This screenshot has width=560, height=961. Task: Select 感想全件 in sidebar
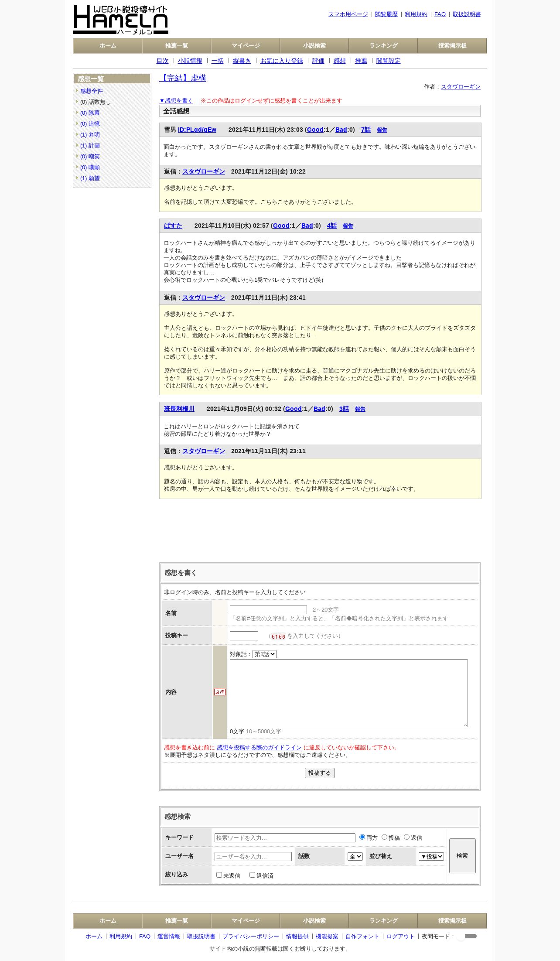pyautogui.click(x=92, y=91)
